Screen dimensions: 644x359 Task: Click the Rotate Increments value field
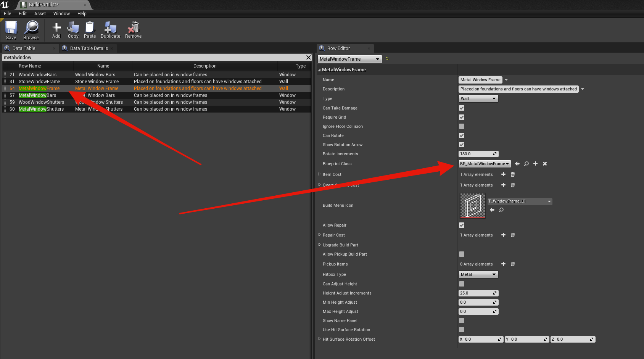point(476,154)
